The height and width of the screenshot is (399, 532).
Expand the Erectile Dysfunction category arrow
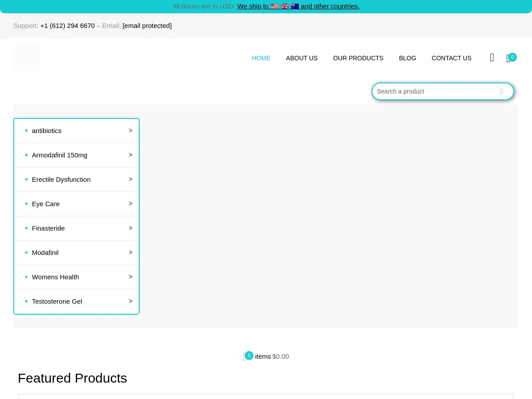[130, 179]
